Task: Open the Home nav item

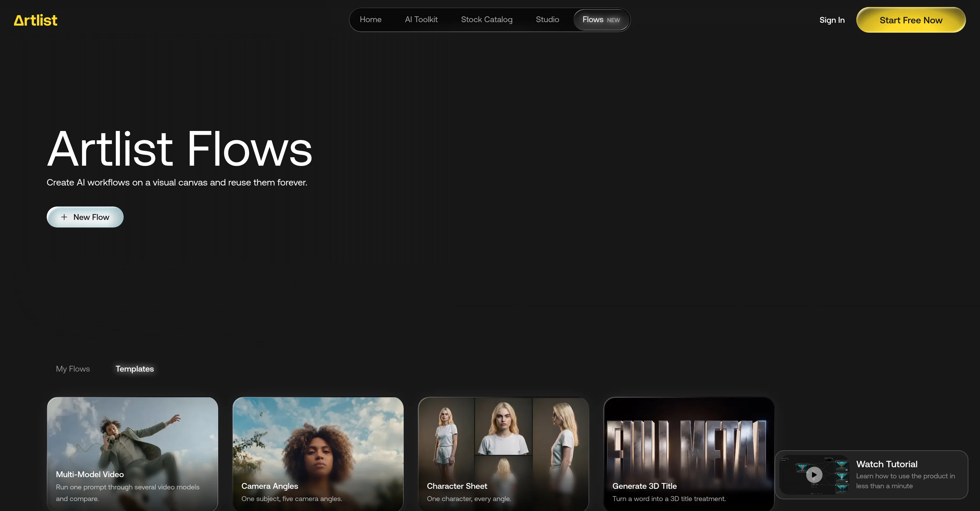Action: coord(370,20)
